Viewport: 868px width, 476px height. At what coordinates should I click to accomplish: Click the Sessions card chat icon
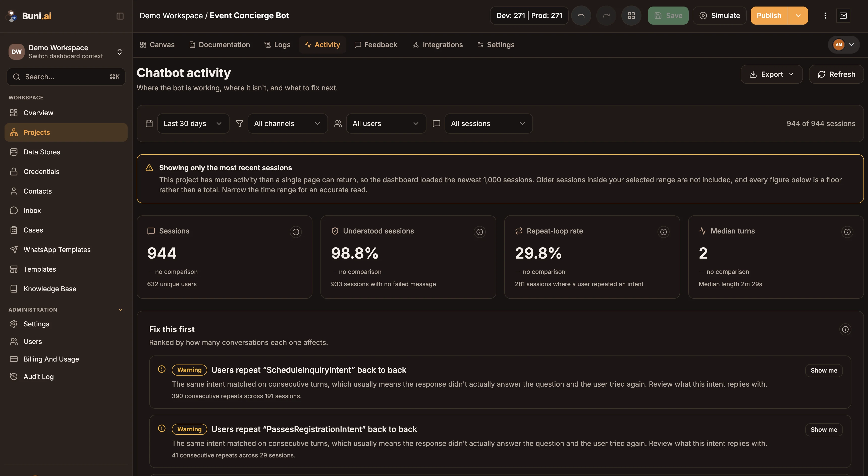point(151,231)
